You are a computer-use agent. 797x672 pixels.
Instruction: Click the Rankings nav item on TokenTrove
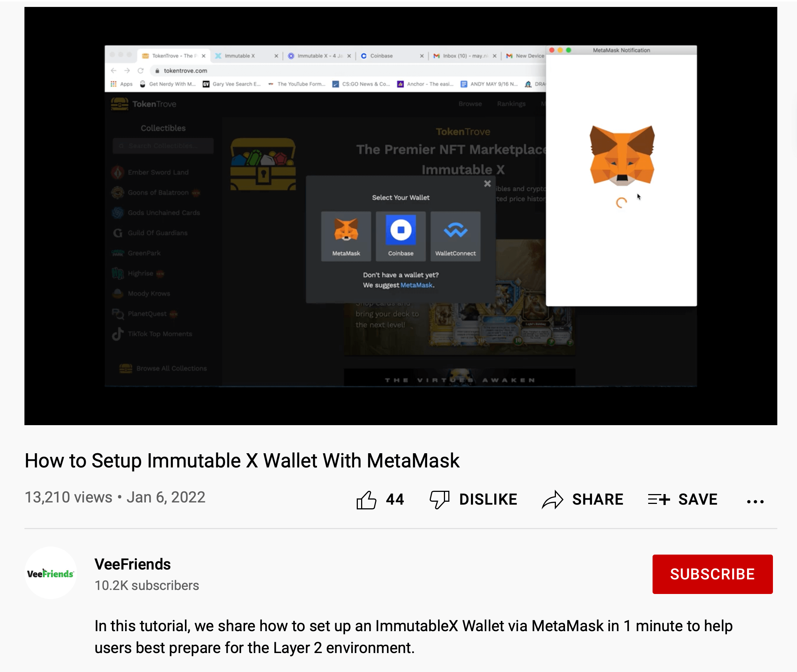[511, 104]
